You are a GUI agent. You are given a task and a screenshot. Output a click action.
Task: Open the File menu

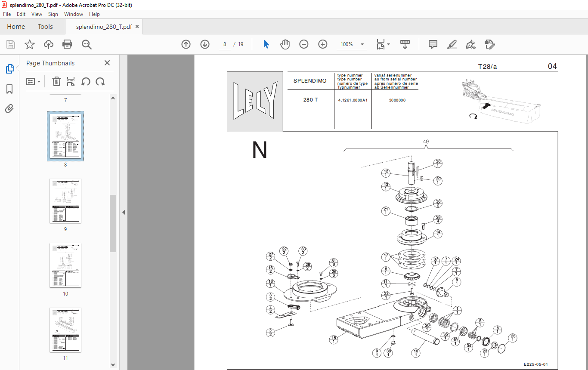point(7,14)
